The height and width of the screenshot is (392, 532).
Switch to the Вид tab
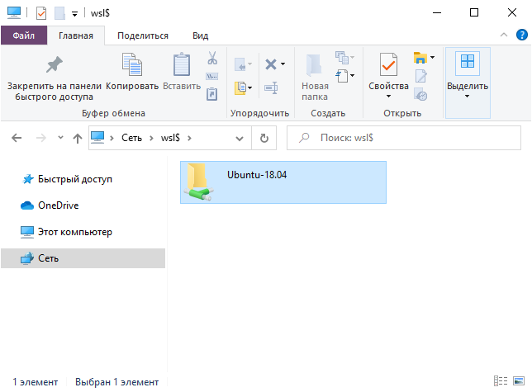201,35
